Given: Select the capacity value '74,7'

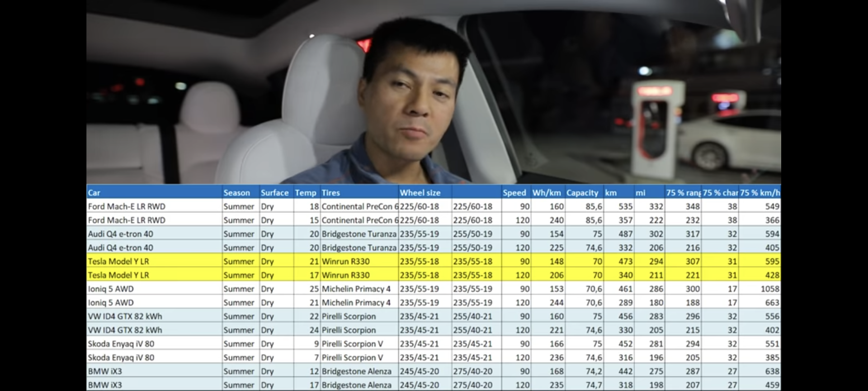Looking at the screenshot, I should coord(594,385).
